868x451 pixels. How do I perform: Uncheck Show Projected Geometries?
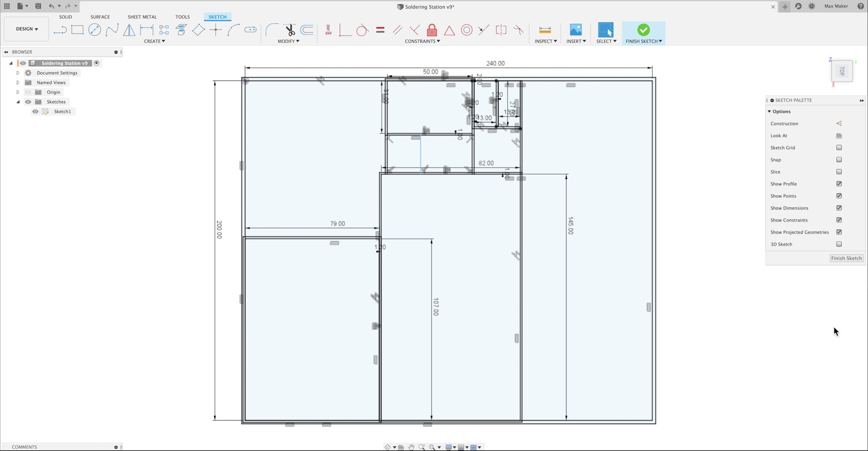[839, 232]
